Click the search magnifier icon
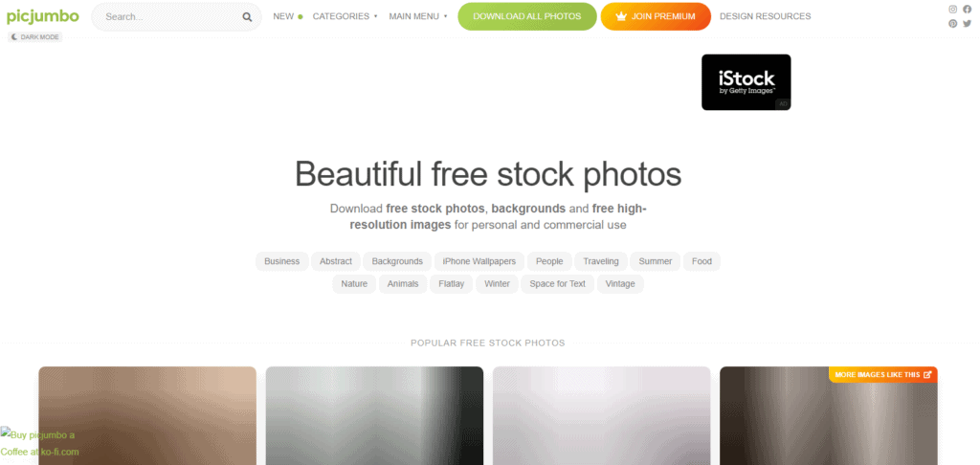This screenshot has width=980, height=465. 248,17
